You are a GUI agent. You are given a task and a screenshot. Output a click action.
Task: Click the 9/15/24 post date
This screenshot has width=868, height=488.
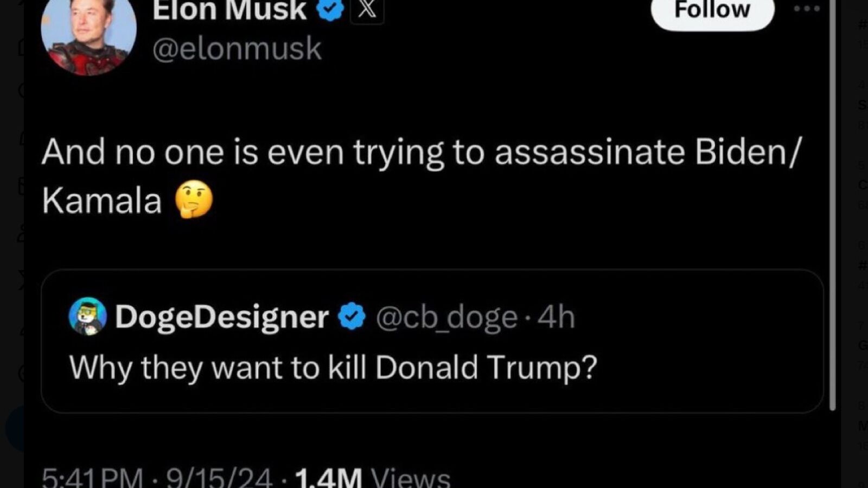tap(219, 478)
